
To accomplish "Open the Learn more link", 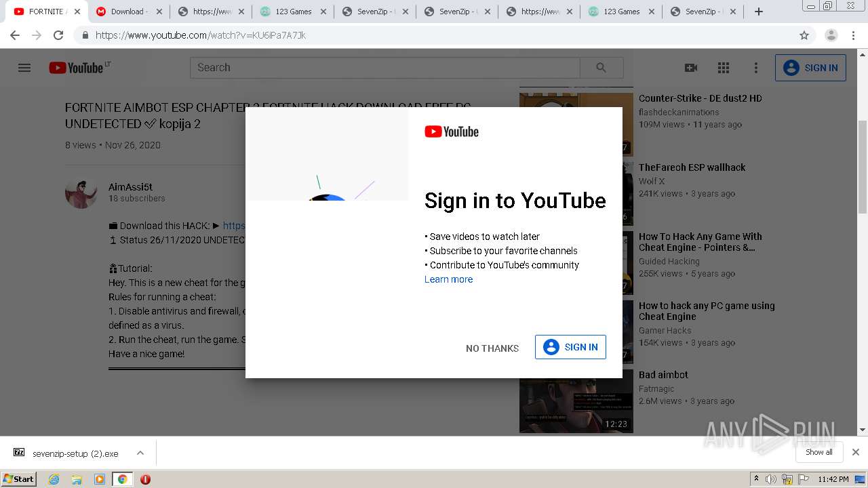I will pos(448,279).
